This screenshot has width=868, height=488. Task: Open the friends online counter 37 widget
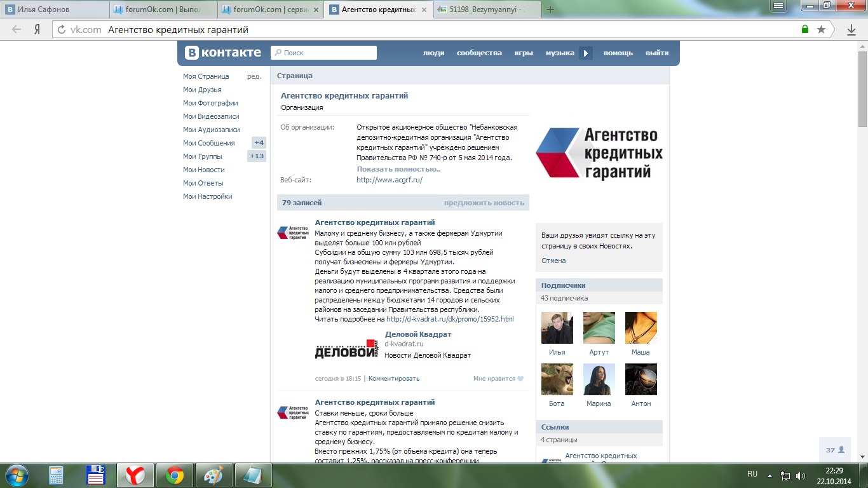[835, 450]
